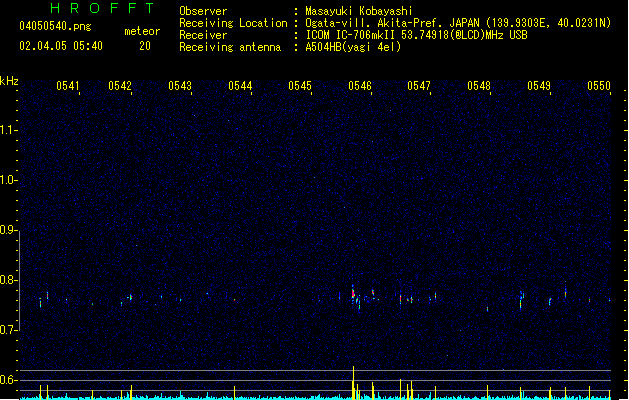The width and height of the screenshot is (629, 400).
Task: Click the 0550 time marker
Action: (599, 86)
